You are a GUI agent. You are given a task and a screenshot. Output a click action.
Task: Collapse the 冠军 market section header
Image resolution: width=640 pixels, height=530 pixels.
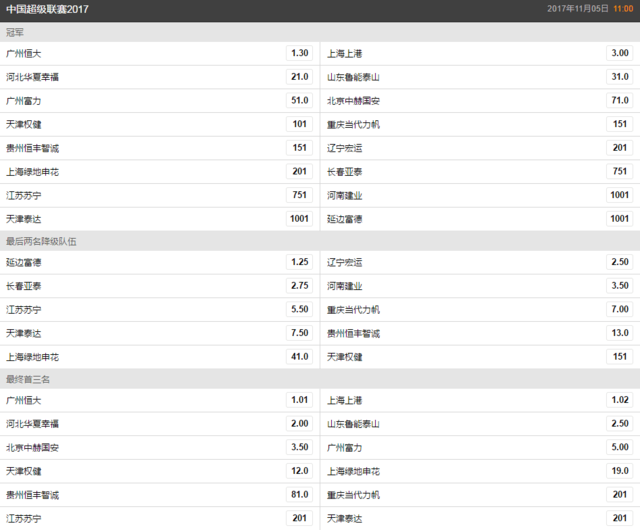[320, 32]
